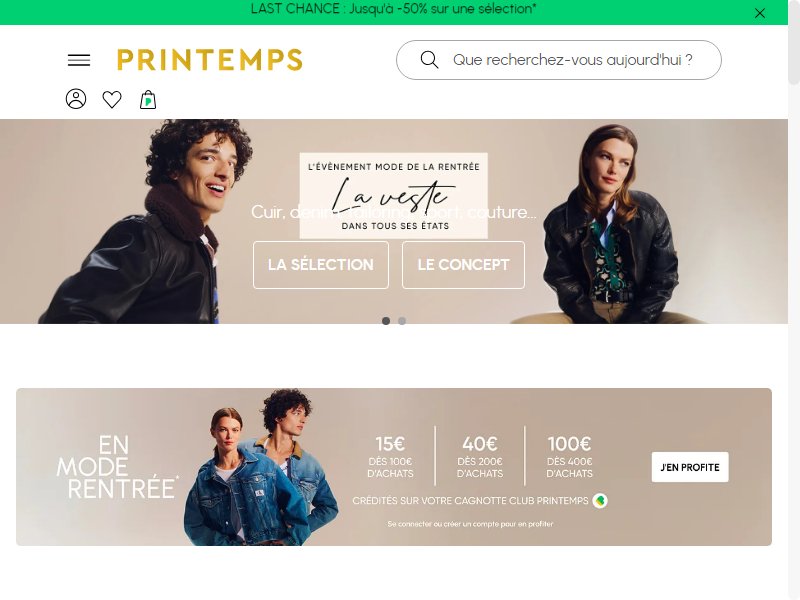Image resolution: width=800 pixels, height=600 pixels.
Task: Close the green LAST CHANCE banner
Action: click(x=760, y=13)
